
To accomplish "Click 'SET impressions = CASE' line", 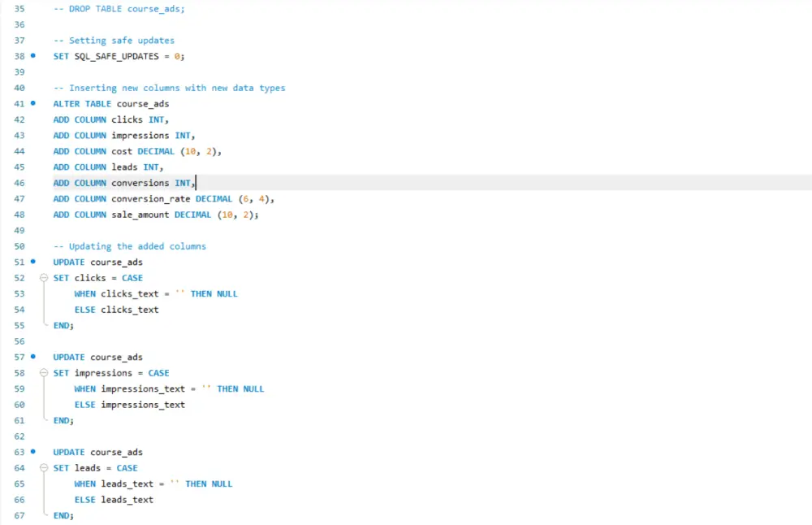I will (111, 373).
